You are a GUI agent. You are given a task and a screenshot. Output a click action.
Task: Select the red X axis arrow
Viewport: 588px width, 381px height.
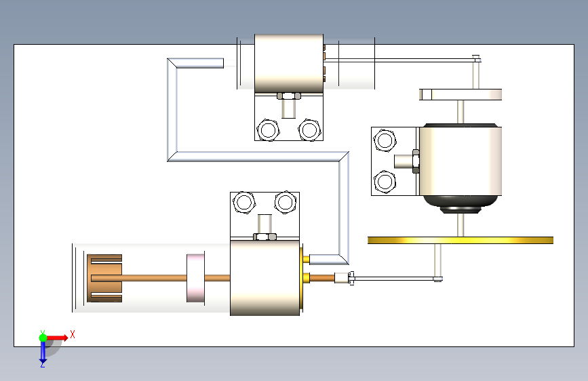(x=57, y=338)
